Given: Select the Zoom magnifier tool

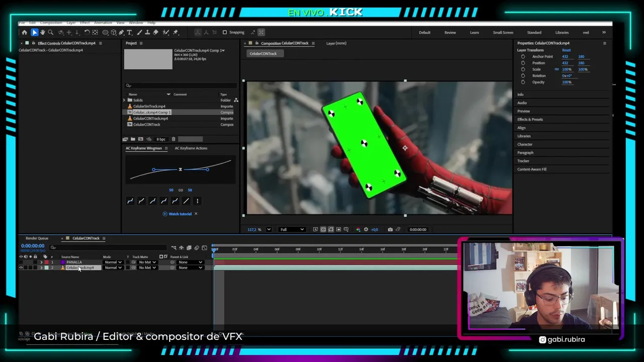Looking at the screenshot, I should point(50,32).
